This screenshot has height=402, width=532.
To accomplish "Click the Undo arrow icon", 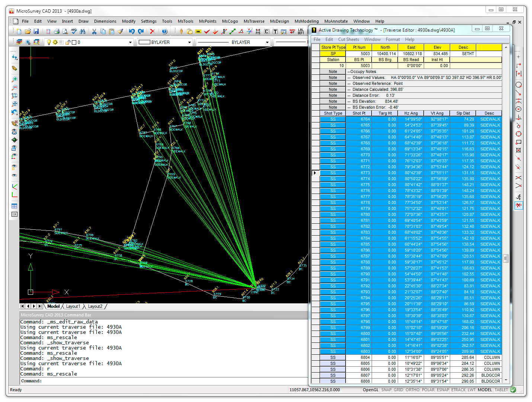I will coord(132,32).
